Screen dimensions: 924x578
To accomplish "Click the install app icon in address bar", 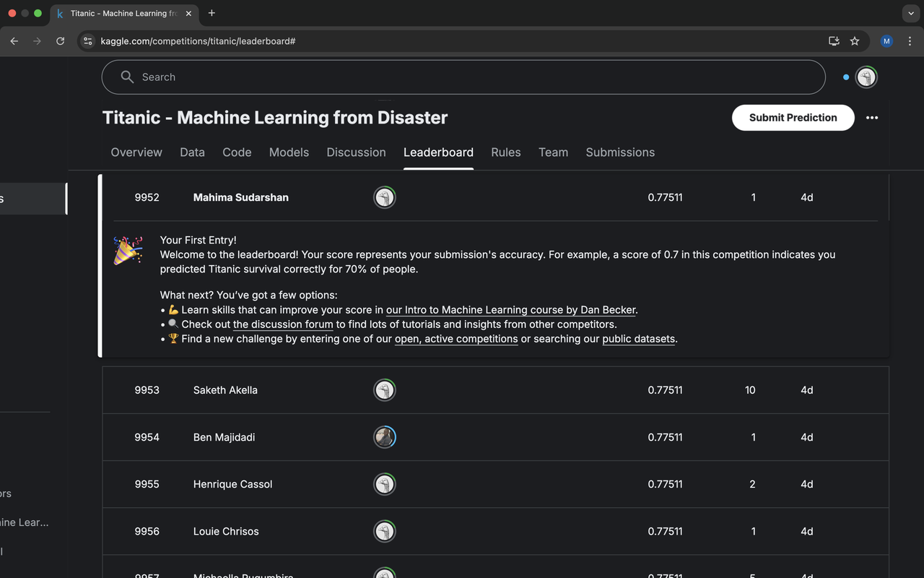I will (834, 41).
